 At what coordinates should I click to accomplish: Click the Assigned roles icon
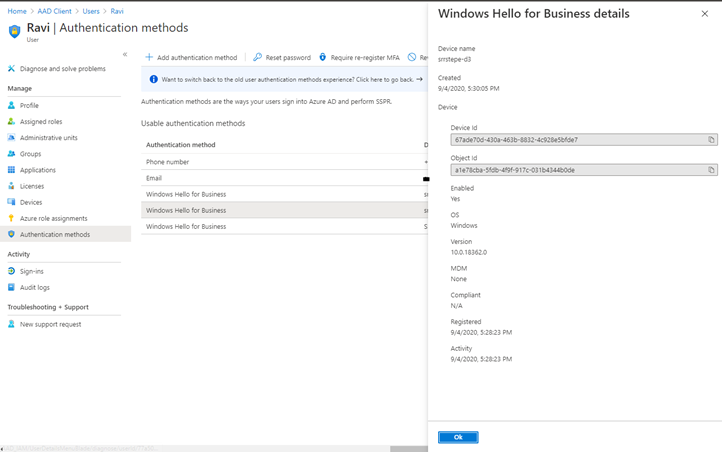(12, 122)
